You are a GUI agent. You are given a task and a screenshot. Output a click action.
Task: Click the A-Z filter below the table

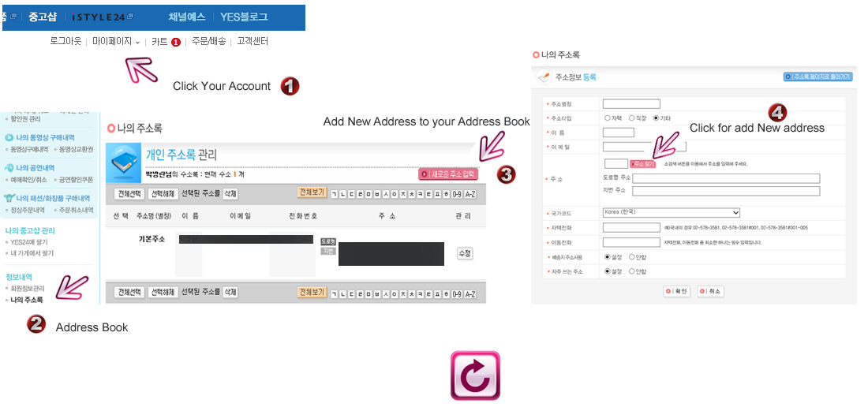470,294
